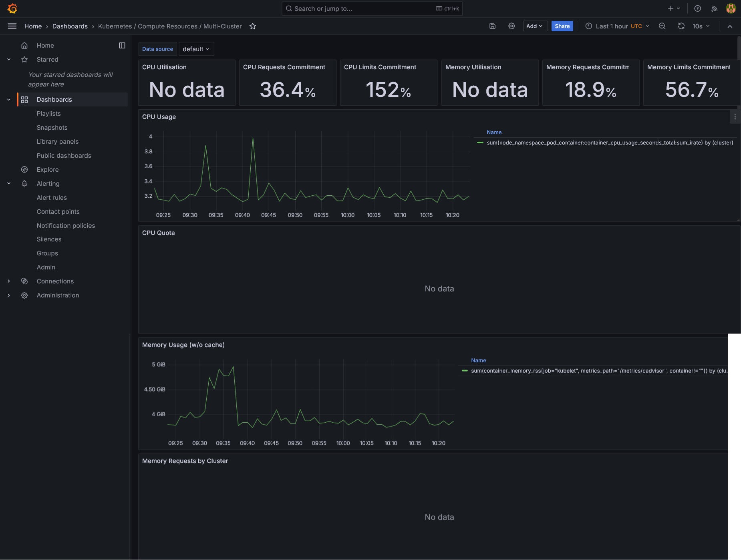Expand the Connections section chevron
This screenshot has height=560, width=741.
[x=9, y=281]
